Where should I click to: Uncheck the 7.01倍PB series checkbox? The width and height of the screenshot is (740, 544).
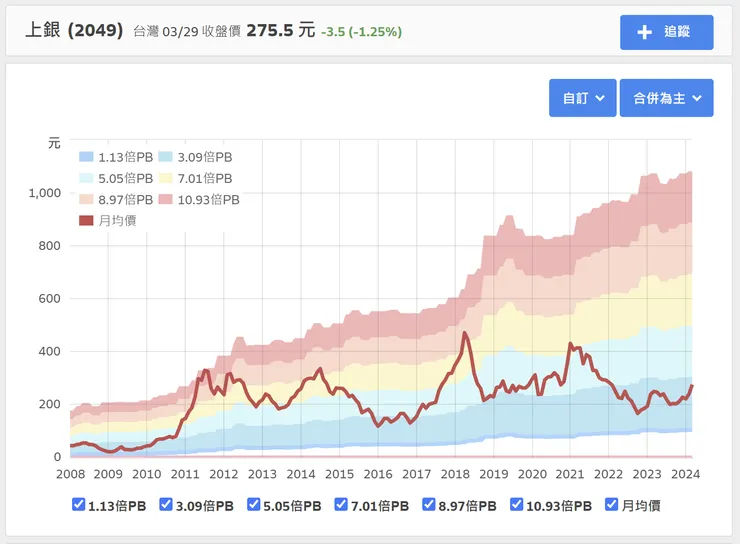pos(342,505)
